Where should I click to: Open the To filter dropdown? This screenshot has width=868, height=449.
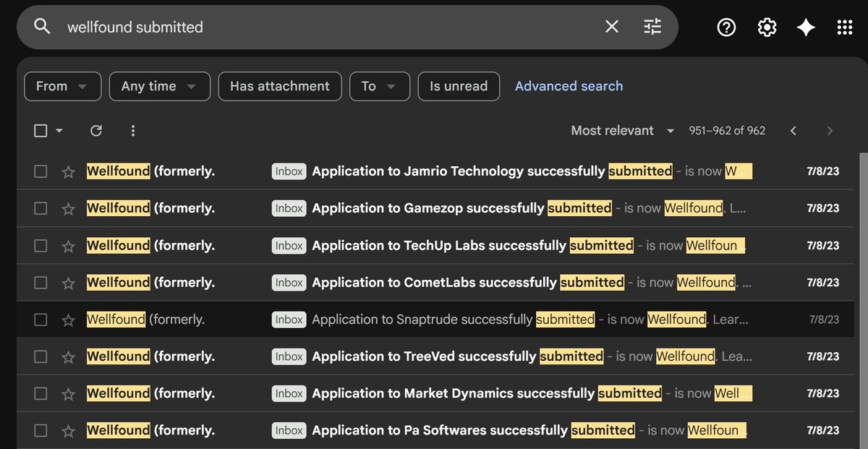coord(380,86)
